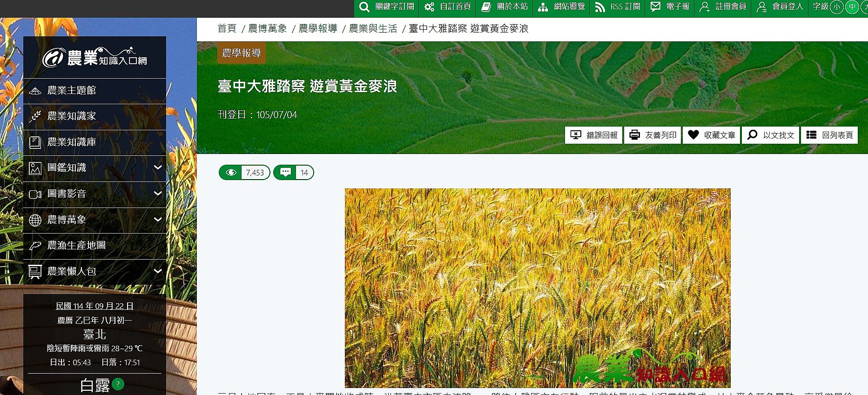The height and width of the screenshot is (395, 868).
Task: Click the 網站導覽 sitemap icon
Action: [543, 7]
